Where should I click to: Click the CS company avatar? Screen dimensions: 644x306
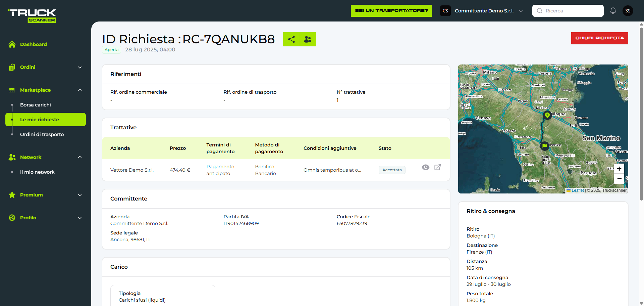pyautogui.click(x=445, y=11)
